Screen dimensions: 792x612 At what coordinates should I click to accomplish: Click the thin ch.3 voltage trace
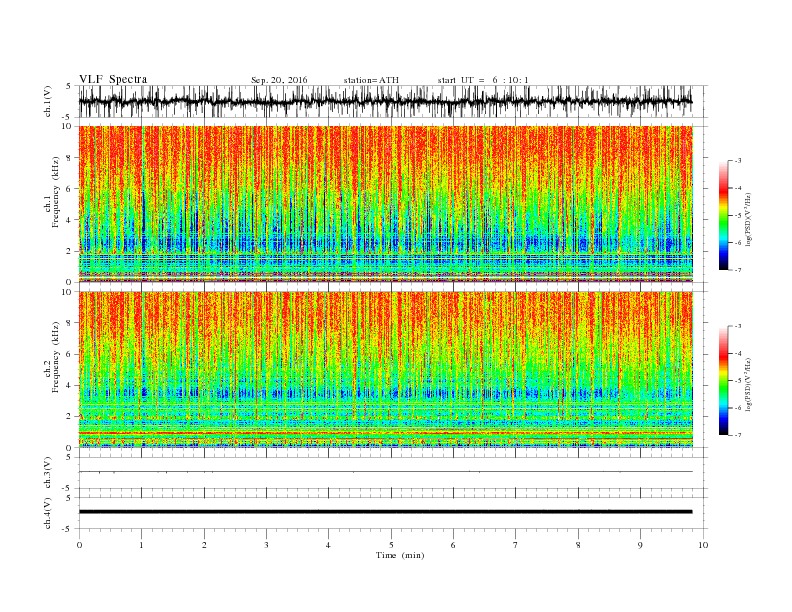385,472
